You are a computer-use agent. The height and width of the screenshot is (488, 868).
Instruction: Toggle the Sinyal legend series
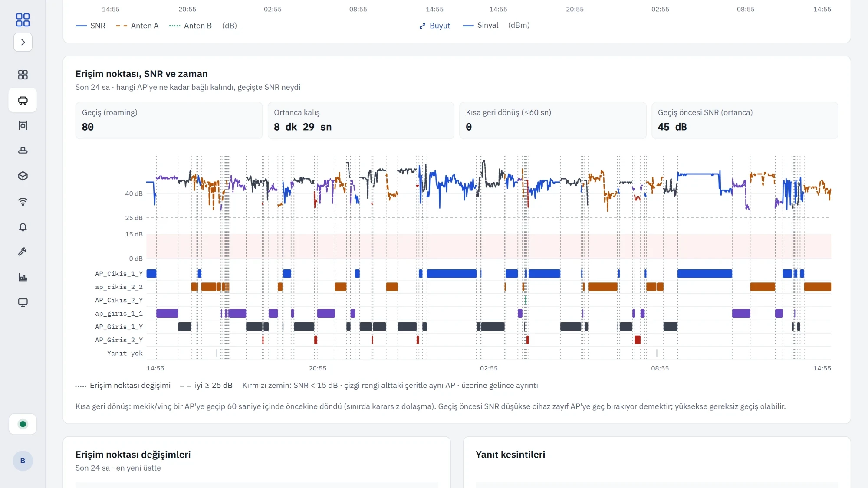point(480,25)
